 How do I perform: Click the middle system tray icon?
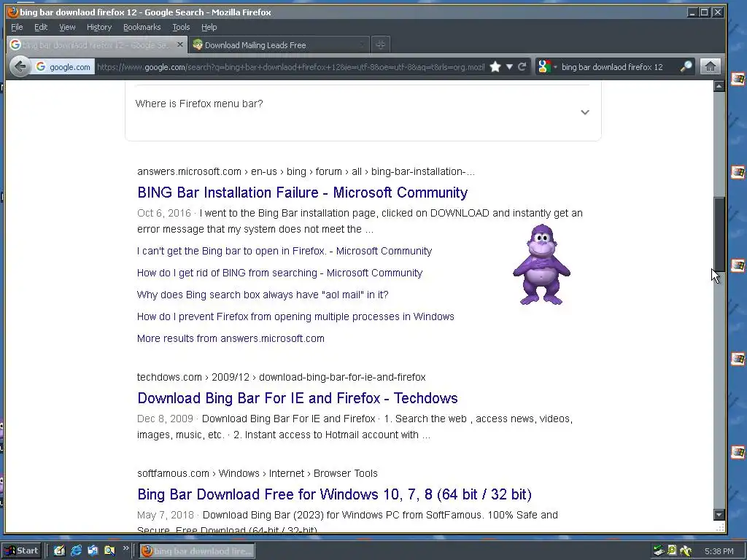pyautogui.click(x=672, y=551)
